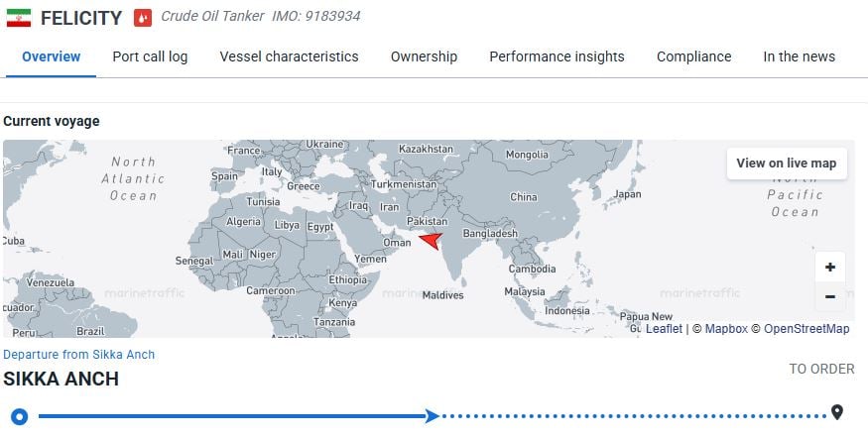868x437 pixels.
Task: Switch to the Overview tab
Action: coord(51,56)
